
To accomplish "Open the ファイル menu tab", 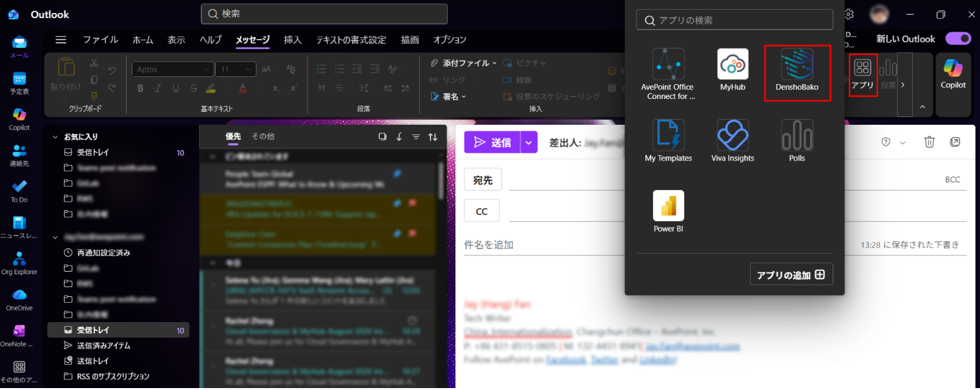I will coord(100,39).
